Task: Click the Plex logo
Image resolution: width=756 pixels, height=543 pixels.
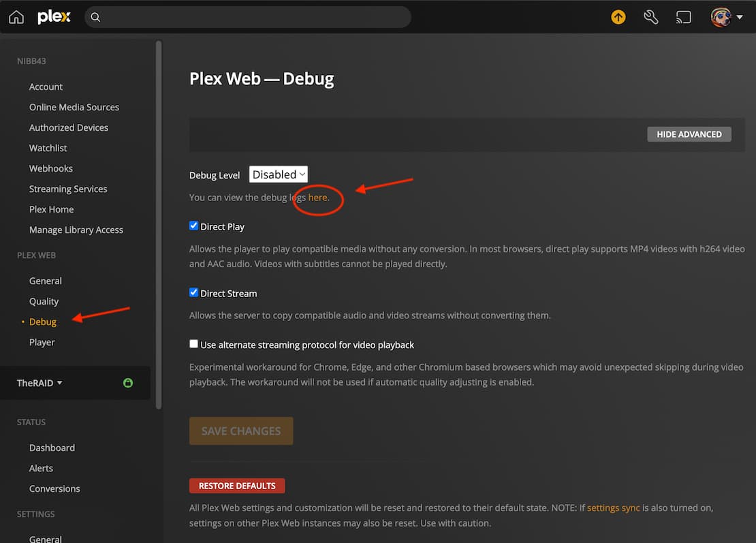Action: 54,17
